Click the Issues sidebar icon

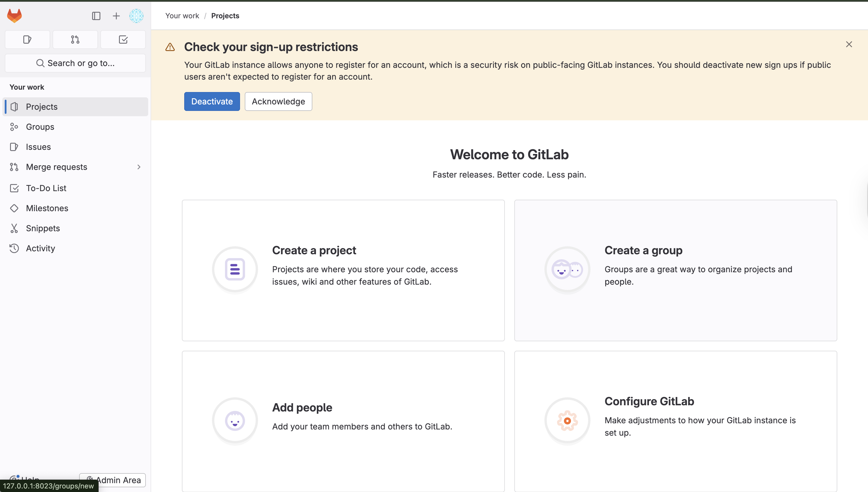pos(14,147)
